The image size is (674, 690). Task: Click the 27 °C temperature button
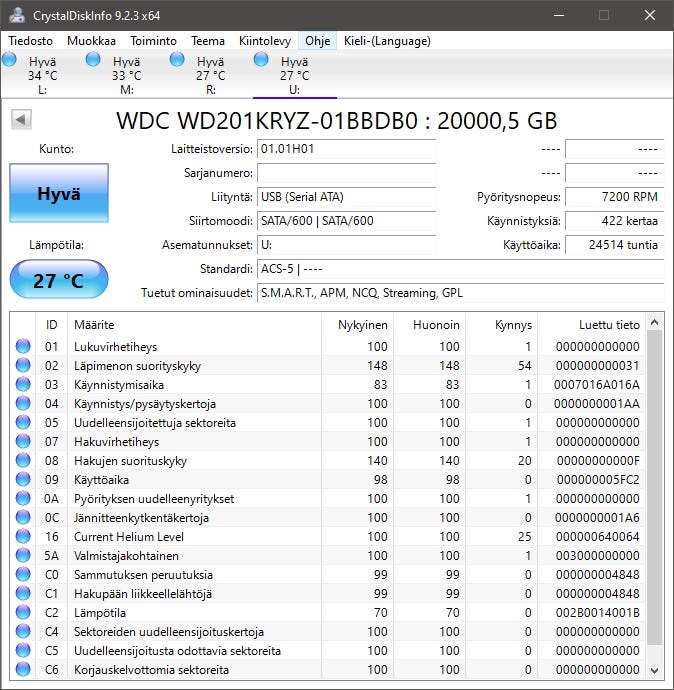[x=59, y=280]
